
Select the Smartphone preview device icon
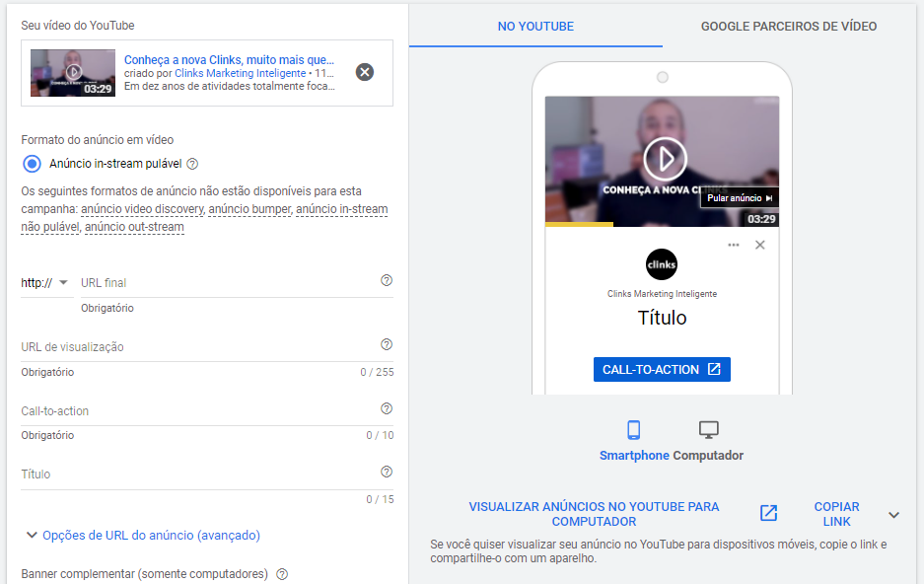pyautogui.click(x=633, y=429)
